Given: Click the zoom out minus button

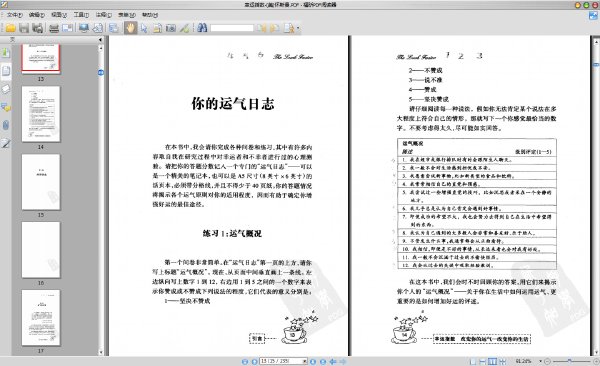Looking at the screenshot, I should (x=547, y=361).
